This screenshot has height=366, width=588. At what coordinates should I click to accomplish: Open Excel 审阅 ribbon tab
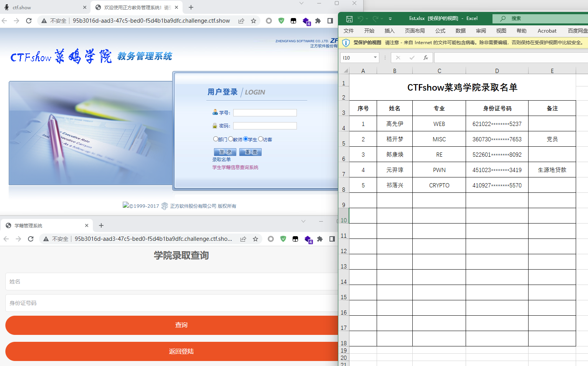[481, 31]
